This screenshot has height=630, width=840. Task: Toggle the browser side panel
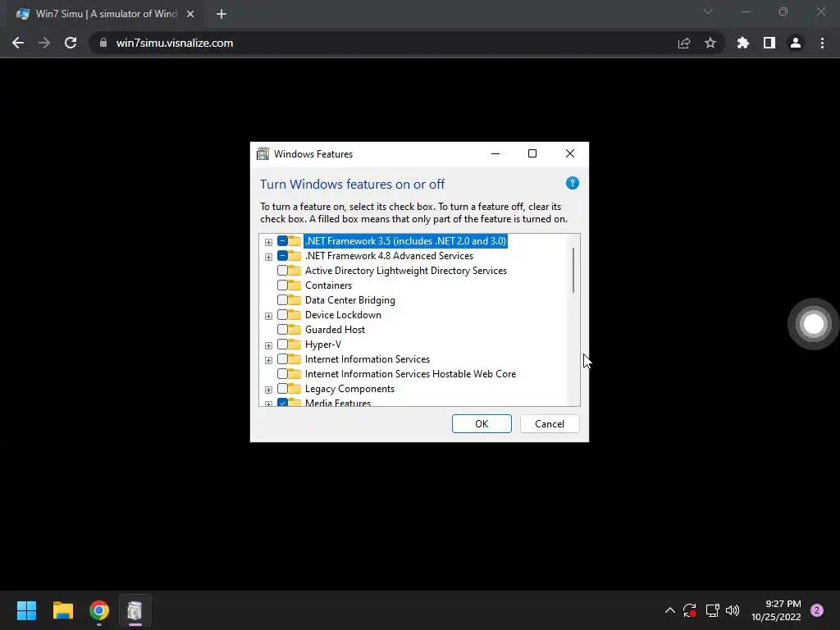click(769, 43)
